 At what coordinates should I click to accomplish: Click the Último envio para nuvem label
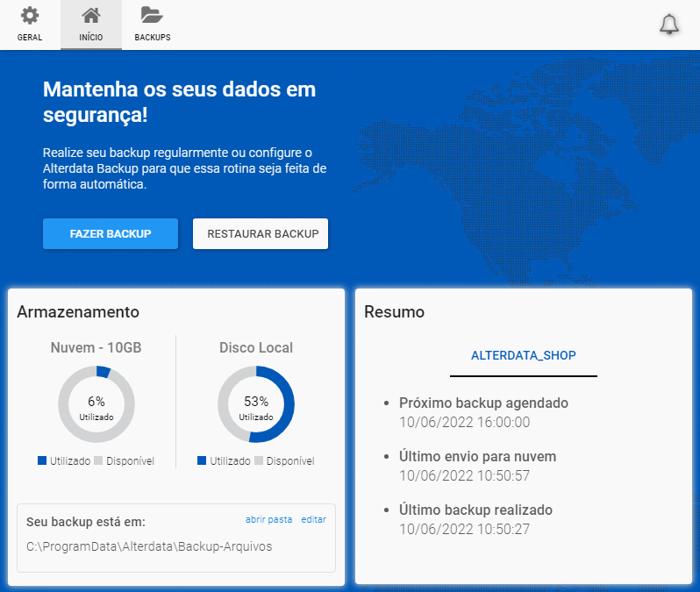(x=478, y=456)
